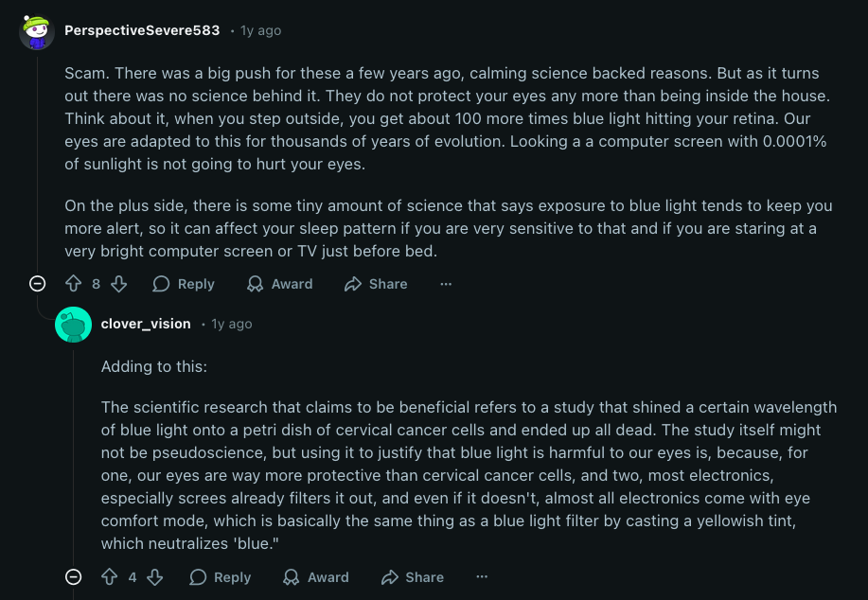Screen dimensions: 868x600
Task: Reply to PerspectiveSevere583's comment
Action: coord(184,284)
